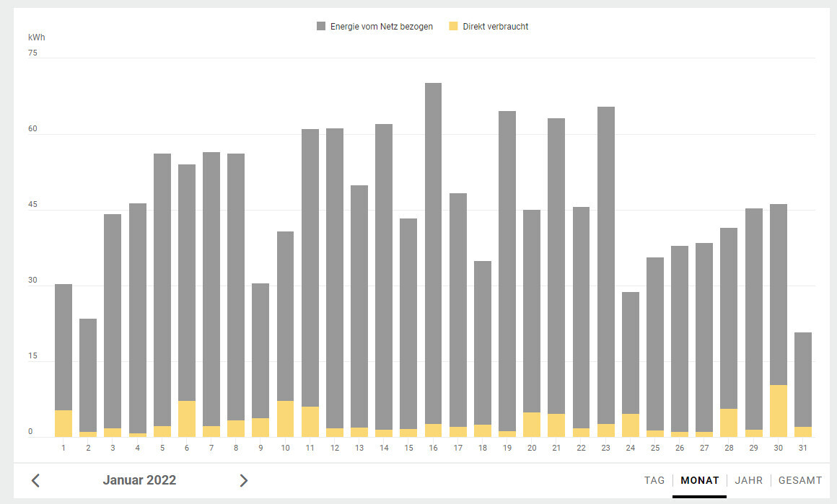Click the gray bar for day 16
Viewport: 837px width, 504px height.
[x=433, y=252]
